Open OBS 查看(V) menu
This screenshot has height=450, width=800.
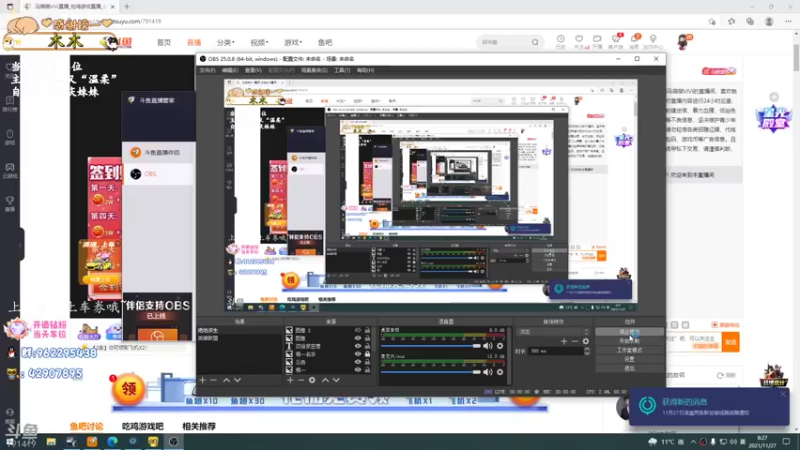pos(253,70)
